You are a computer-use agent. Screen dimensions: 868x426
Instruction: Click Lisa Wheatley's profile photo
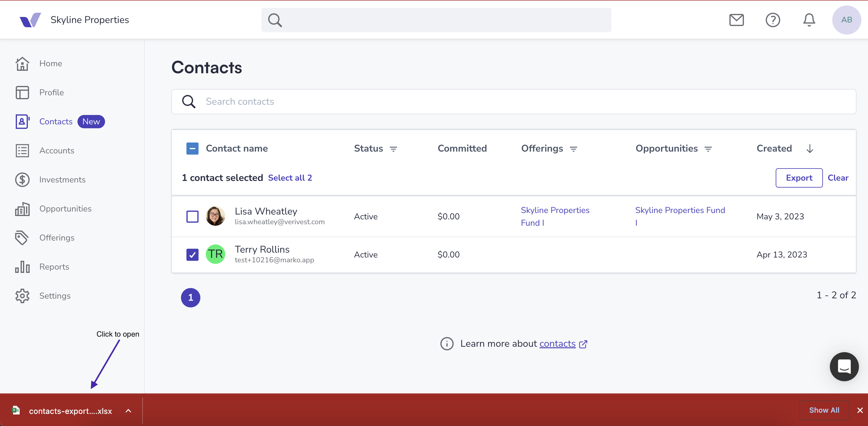[x=215, y=216]
